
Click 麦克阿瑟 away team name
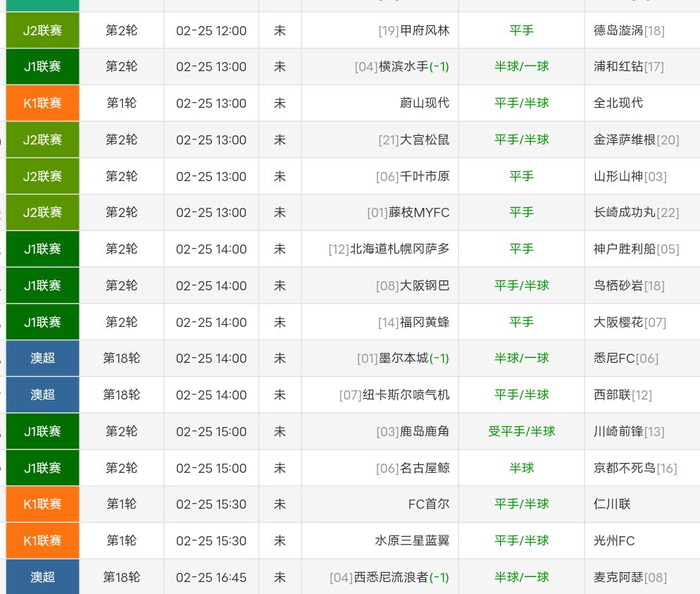pyautogui.click(x=619, y=577)
